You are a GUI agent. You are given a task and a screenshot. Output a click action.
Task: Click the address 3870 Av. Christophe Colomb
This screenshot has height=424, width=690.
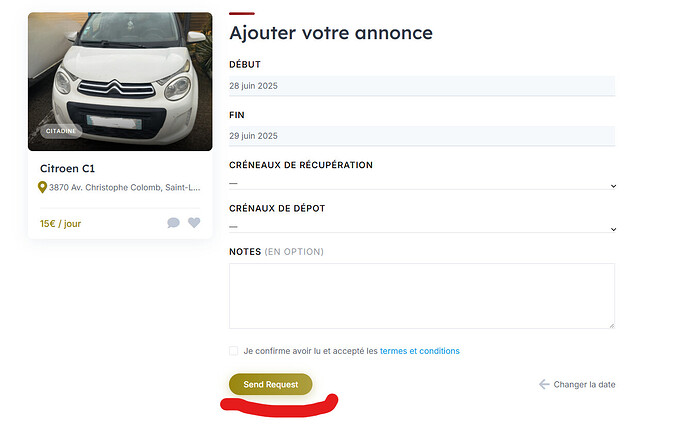125,187
